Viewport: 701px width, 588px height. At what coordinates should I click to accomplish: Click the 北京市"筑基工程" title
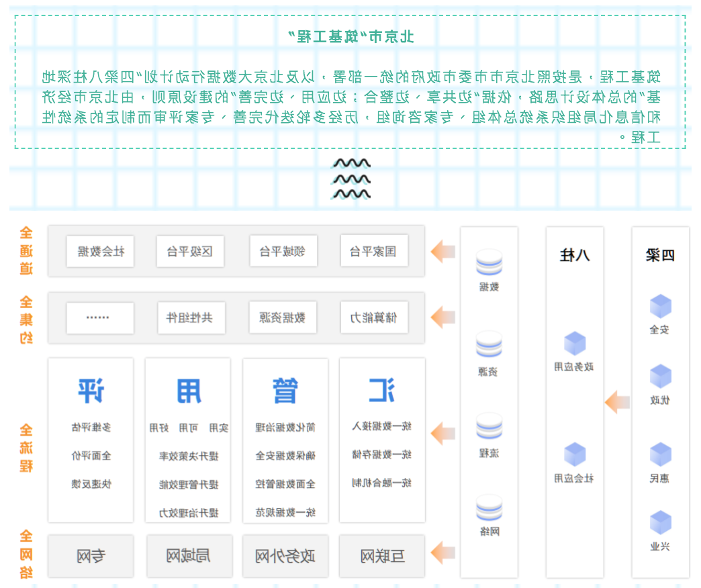pyautogui.click(x=351, y=37)
